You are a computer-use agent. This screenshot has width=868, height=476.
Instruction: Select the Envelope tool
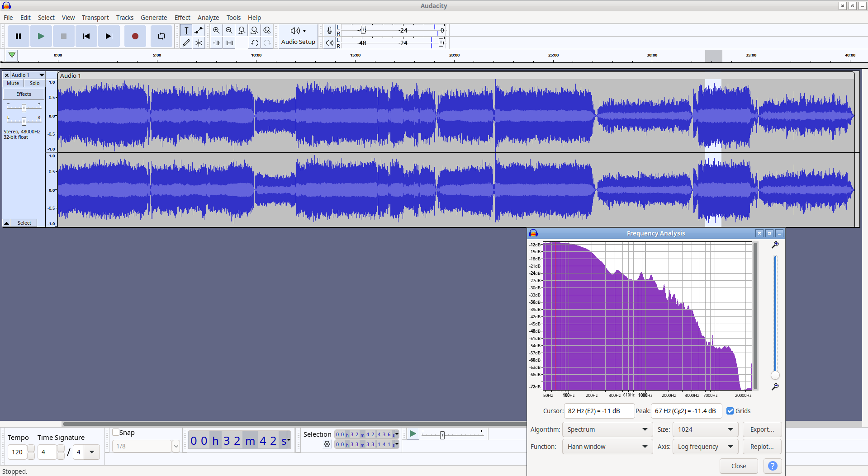[x=199, y=30]
